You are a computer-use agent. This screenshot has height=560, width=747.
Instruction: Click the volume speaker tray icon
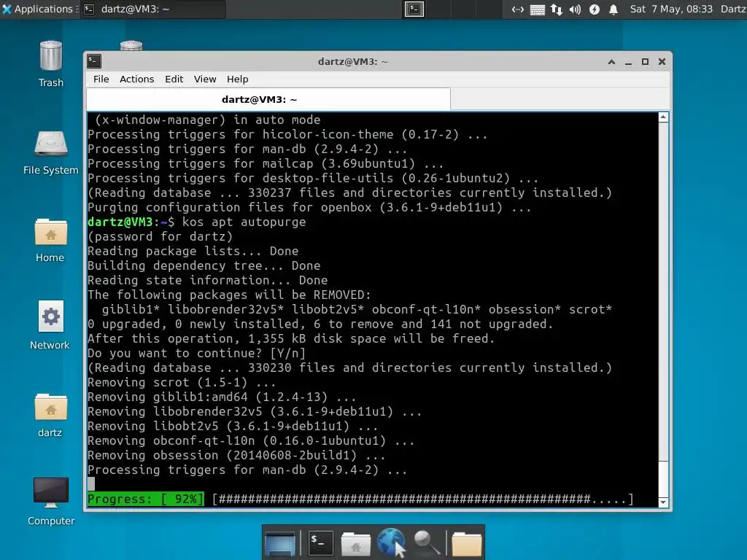[x=575, y=9]
